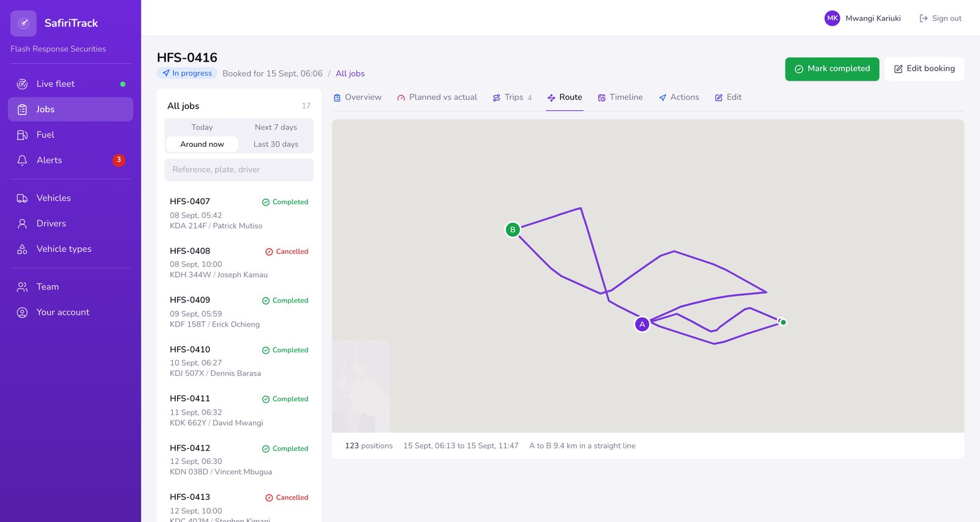Click the map minimap thumbnail
This screenshot has width=980, height=522.
tap(361, 386)
